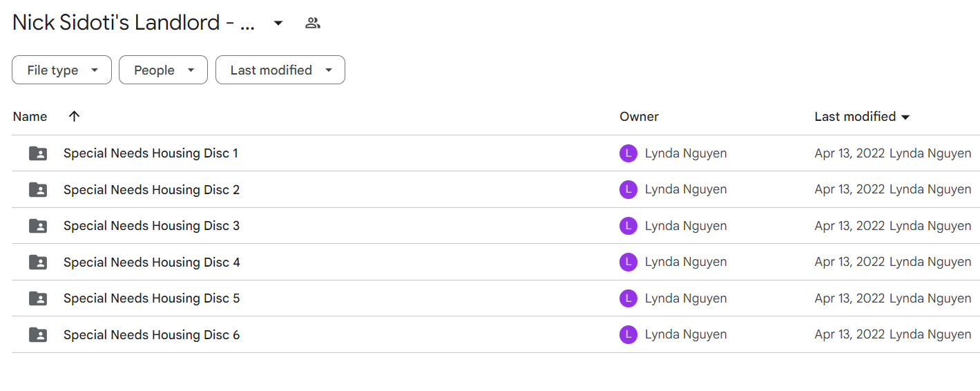The image size is (980, 391).
Task: Open the shared people icon beside folder title
Action: (313, 23)
